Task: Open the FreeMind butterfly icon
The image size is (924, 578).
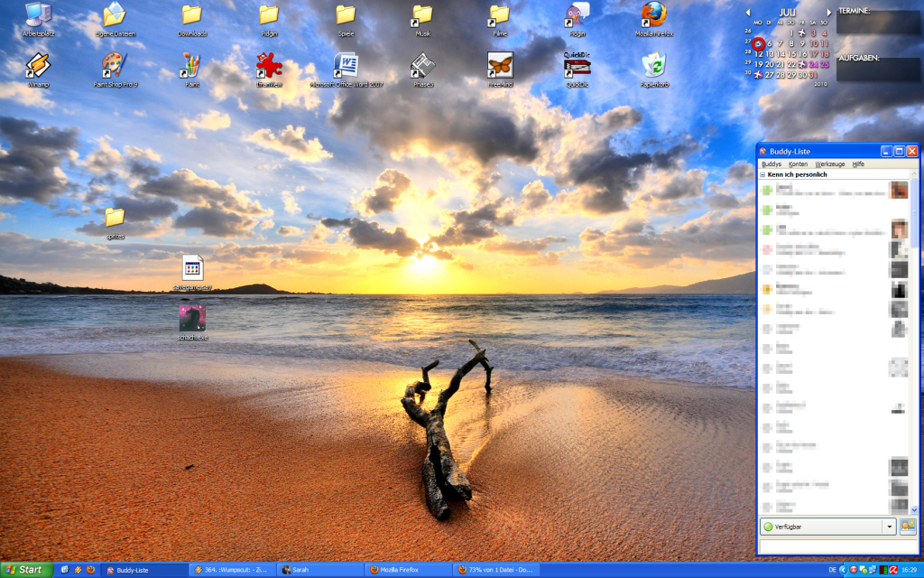Action: click(500, 66)
